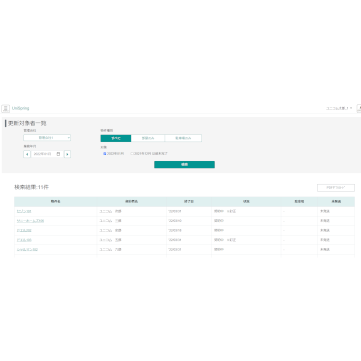The height and width of the screenshot is (361, 361).
Task: Open the calendar picker icon in date field
Action: pos(58,154)
